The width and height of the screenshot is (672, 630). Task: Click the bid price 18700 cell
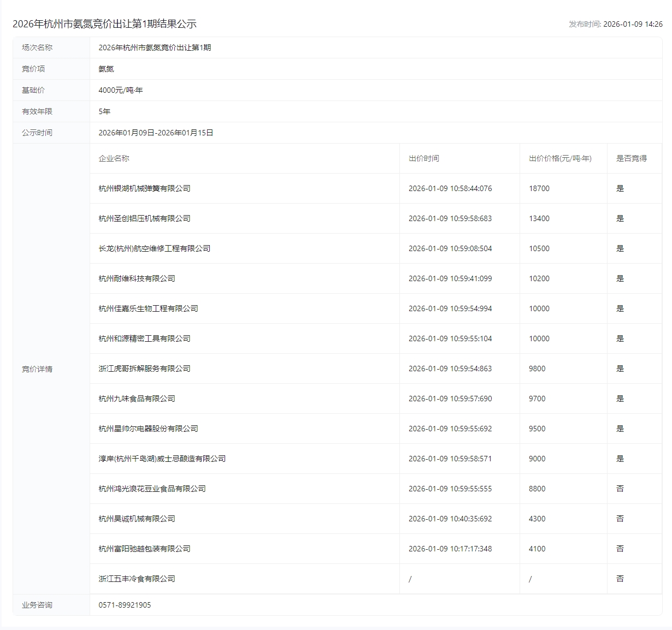click(x=539, y=188)
